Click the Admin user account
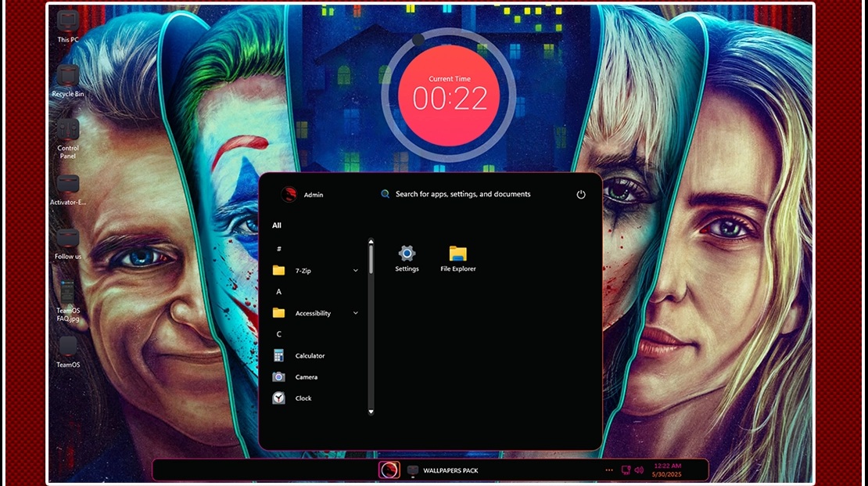This screenshot has height=486, width=868. pyautogui.click(x=302, y=195)
